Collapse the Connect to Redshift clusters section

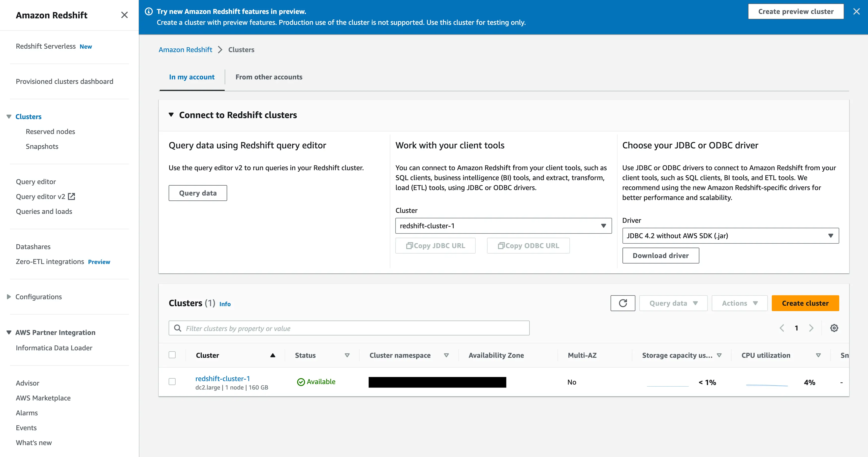click(x=171, y=115)
